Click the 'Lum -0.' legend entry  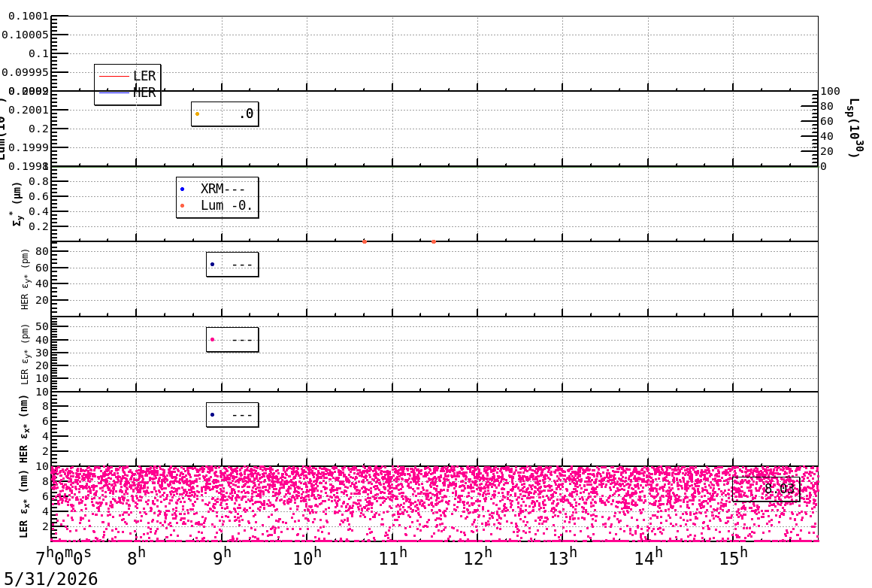pyautogui.click(x=217, y=205)
